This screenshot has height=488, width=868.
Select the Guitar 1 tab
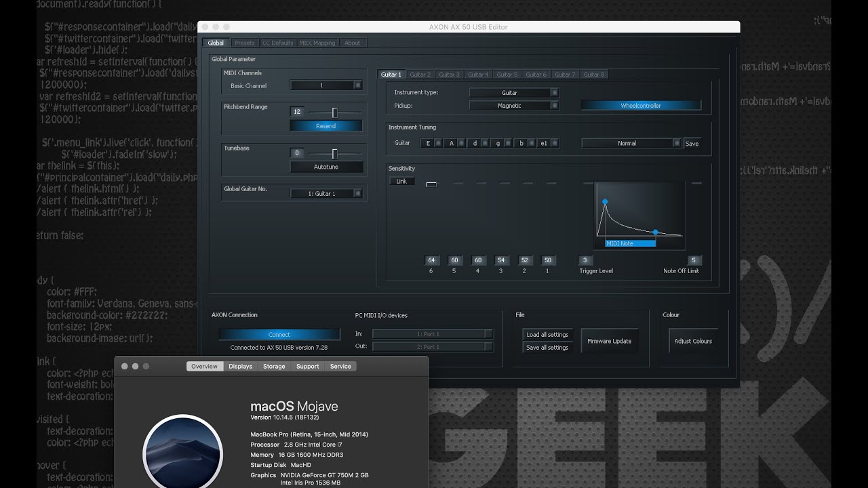coord(391,75)
